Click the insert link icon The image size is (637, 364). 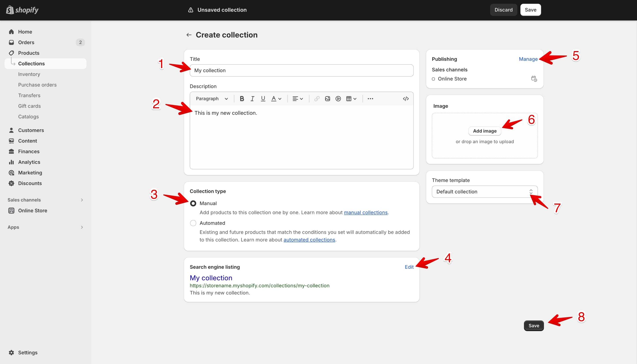[x=317, y=99]
